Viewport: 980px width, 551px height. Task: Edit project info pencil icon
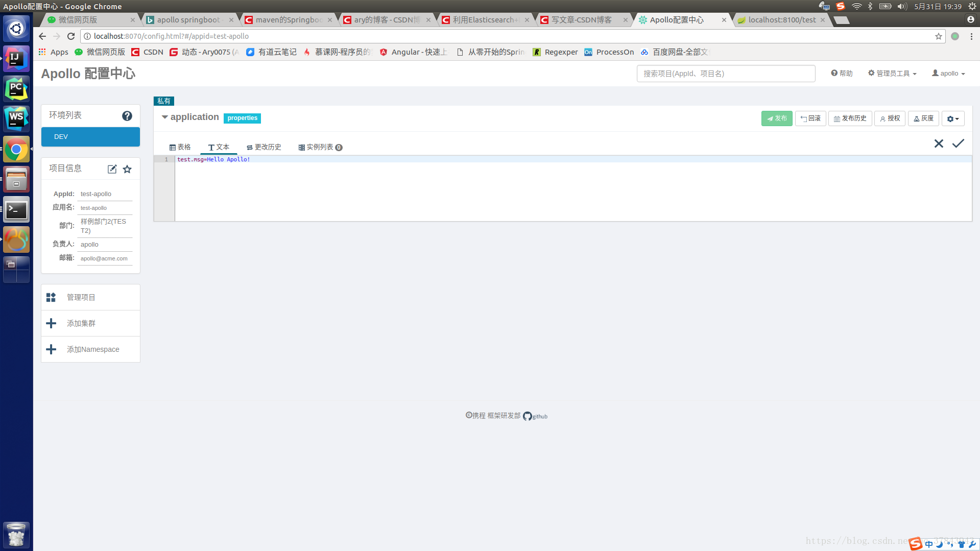pos(112,169)
